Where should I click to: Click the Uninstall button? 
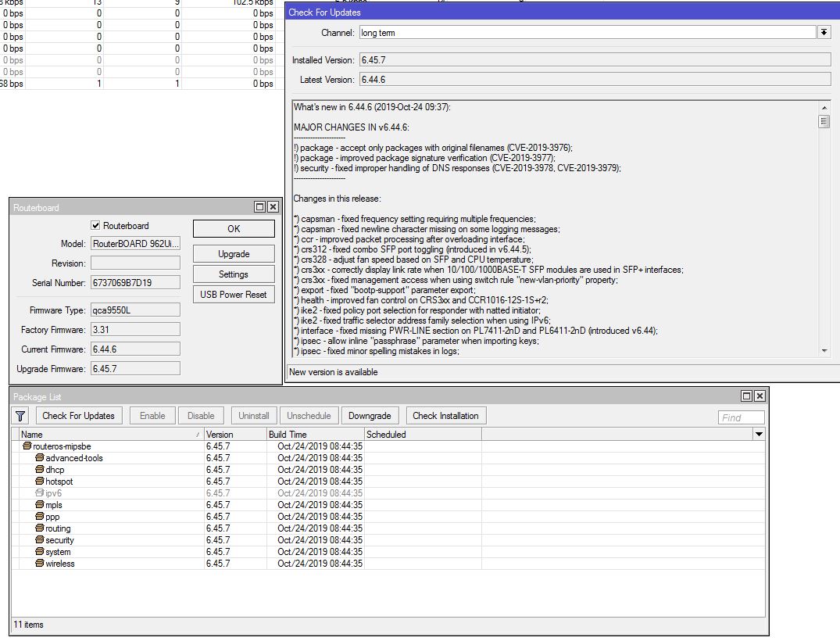tap(254, 416)
